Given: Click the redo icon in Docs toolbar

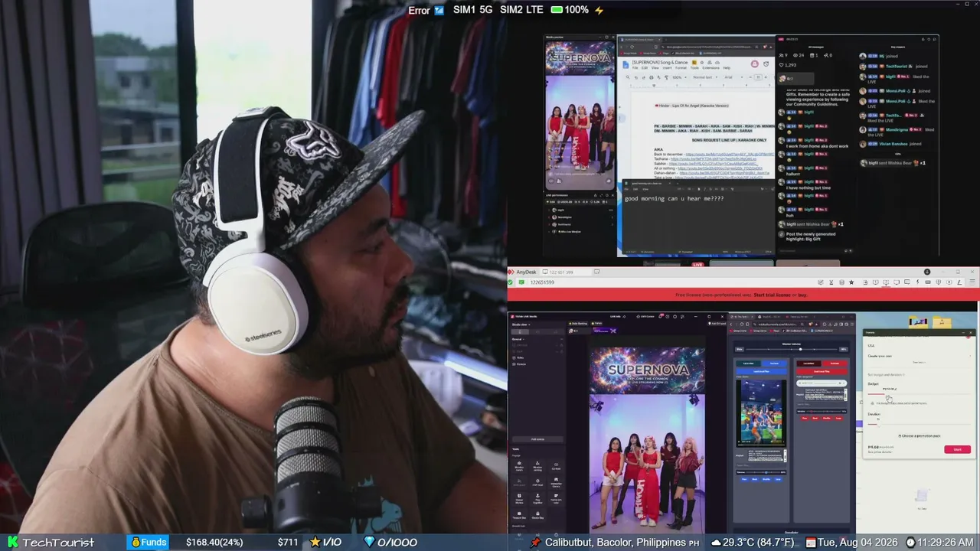Looking at the screenshot, I should click(644, 77).
